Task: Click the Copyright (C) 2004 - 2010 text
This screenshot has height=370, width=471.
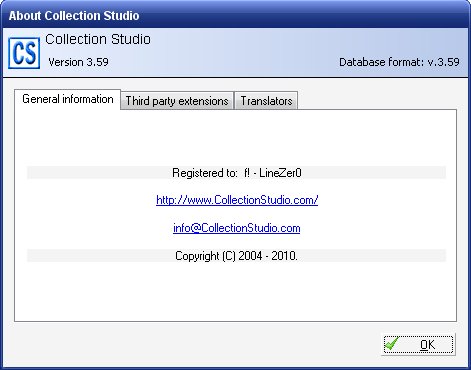Action: tap(236, 256)
